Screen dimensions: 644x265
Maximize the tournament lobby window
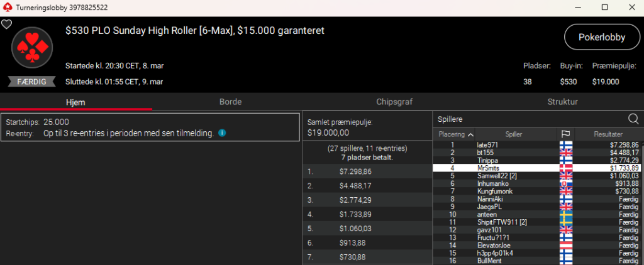(605, 7)
